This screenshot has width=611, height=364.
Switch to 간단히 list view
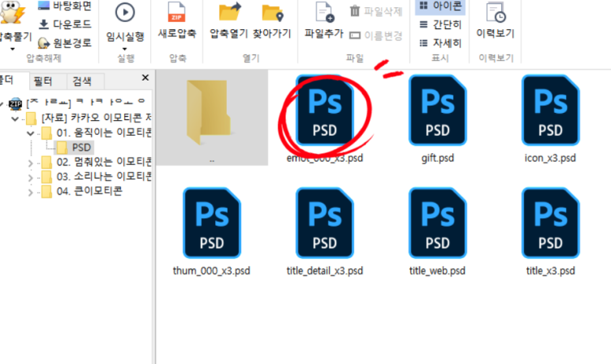click(440, 24)
